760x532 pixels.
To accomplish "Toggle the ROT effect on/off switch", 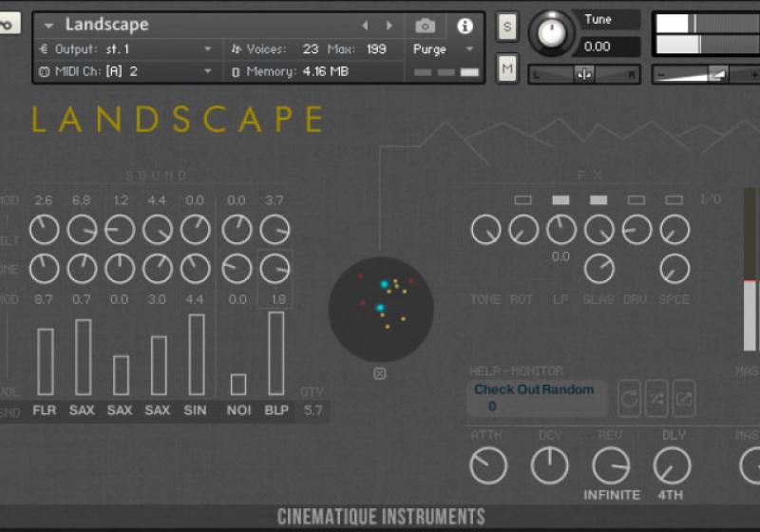I will pos(523,199).
